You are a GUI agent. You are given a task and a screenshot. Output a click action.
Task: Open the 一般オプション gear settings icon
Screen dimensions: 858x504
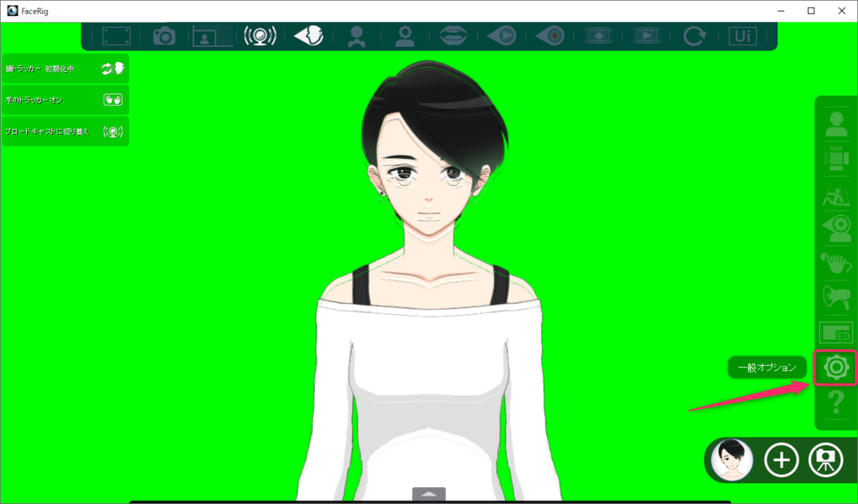click(836, 367)
